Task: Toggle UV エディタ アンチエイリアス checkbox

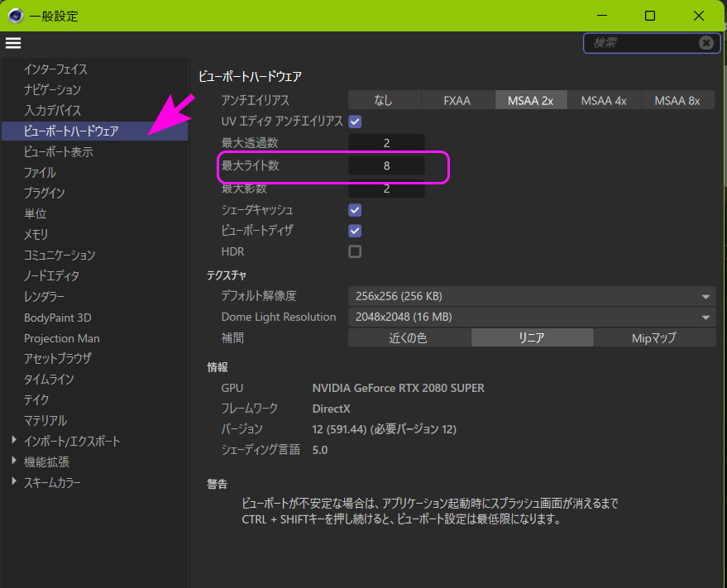Action: pos(355,122)
